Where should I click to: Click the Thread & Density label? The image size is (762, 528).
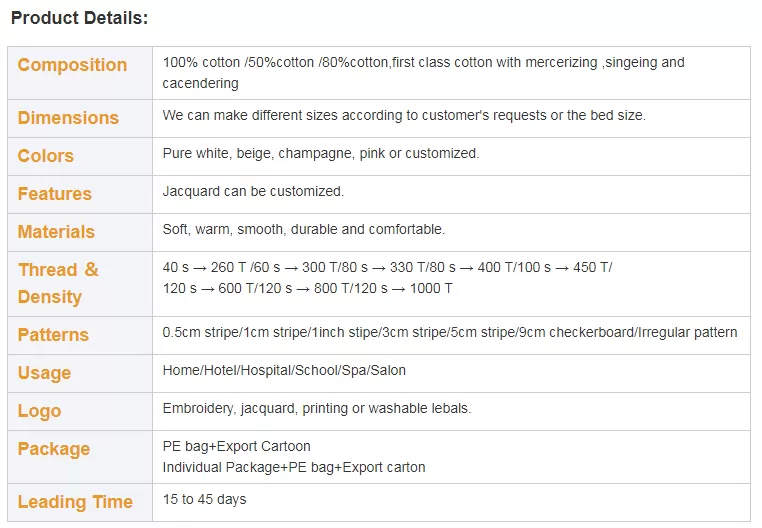[x=58, y=283]
